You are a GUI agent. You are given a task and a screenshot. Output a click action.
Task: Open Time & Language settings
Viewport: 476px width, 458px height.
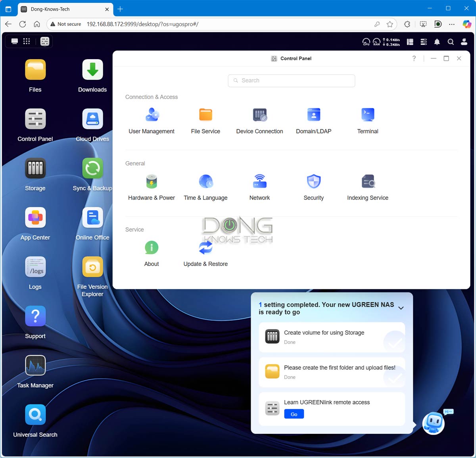point(205,187)
